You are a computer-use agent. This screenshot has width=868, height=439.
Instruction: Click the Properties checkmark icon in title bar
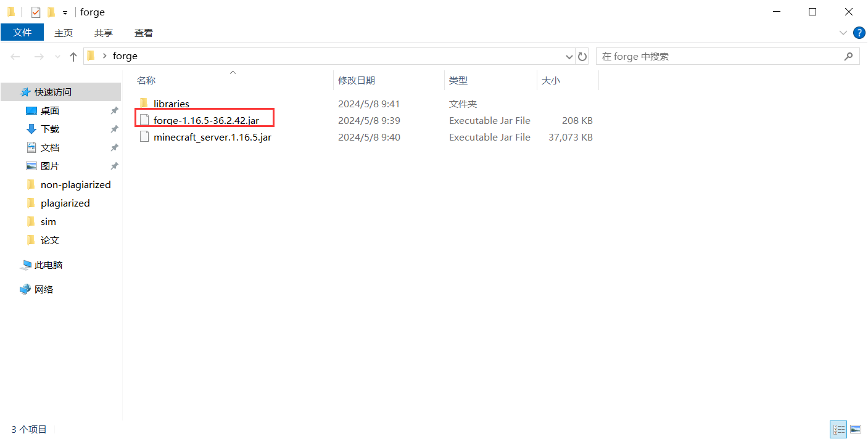click(x=36, y=12)
